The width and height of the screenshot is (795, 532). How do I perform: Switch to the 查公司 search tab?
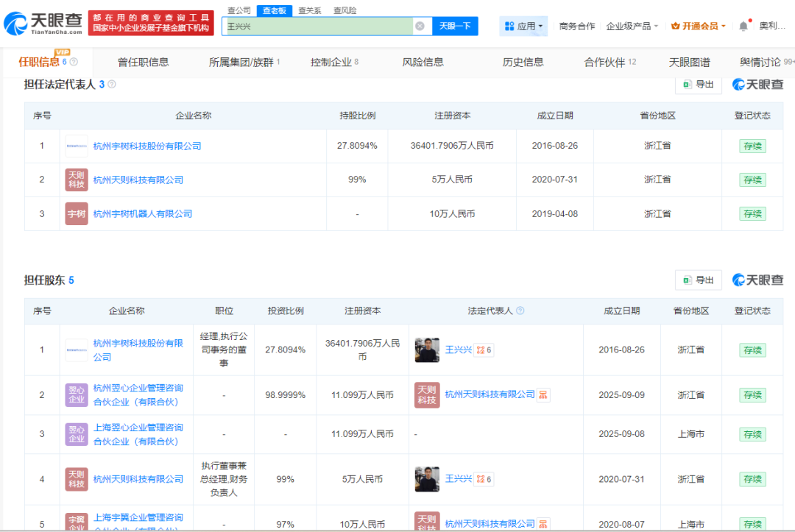(239, 10)
